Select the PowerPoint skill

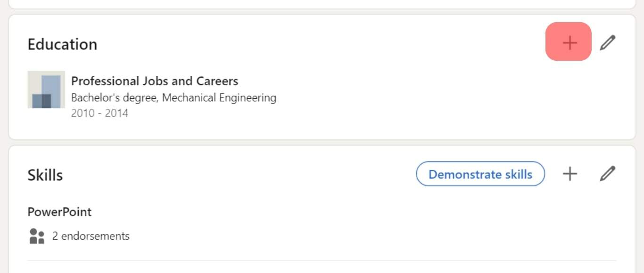(59, 212)
